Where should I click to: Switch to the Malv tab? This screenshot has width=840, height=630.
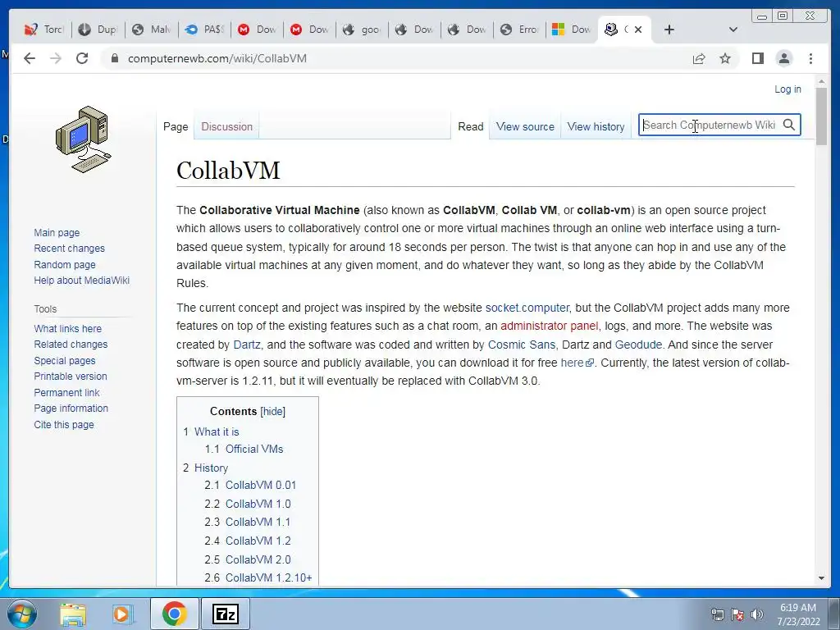pyautogui.click(x=151, y=30)
